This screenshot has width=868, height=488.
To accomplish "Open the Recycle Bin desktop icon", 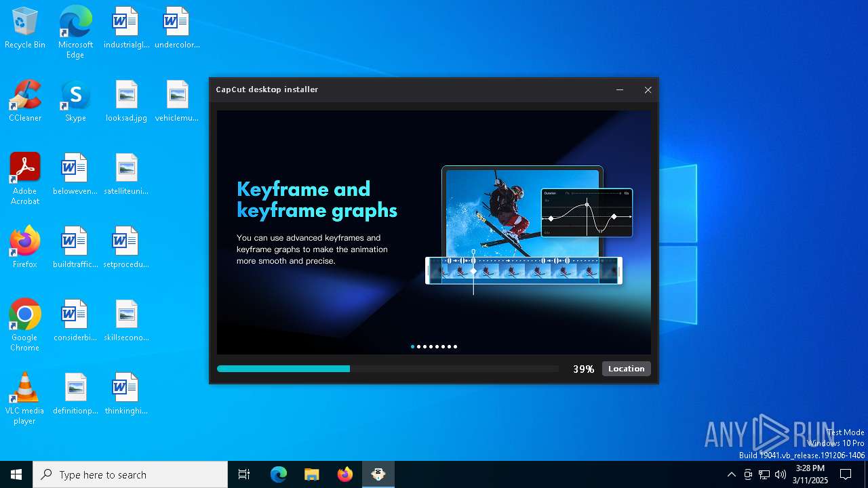I will 25,28.
